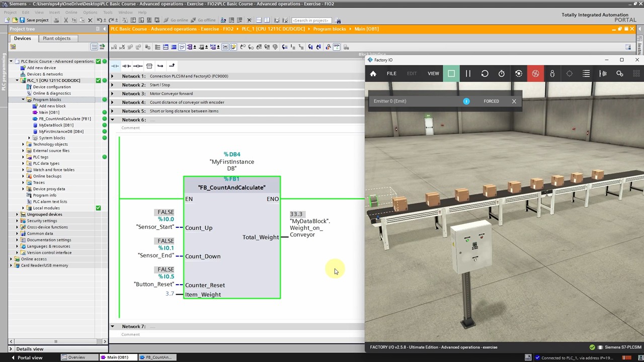Insert close branch instruction

172,66
